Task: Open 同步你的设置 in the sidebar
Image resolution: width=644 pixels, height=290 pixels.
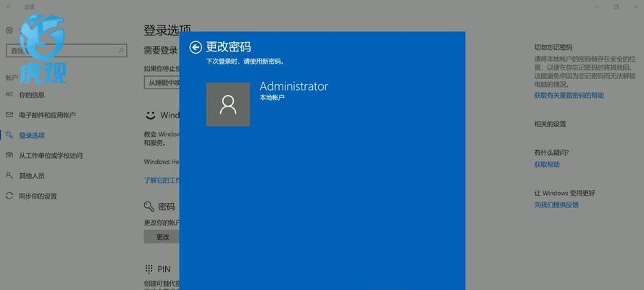Action: [x=38, y=196]
